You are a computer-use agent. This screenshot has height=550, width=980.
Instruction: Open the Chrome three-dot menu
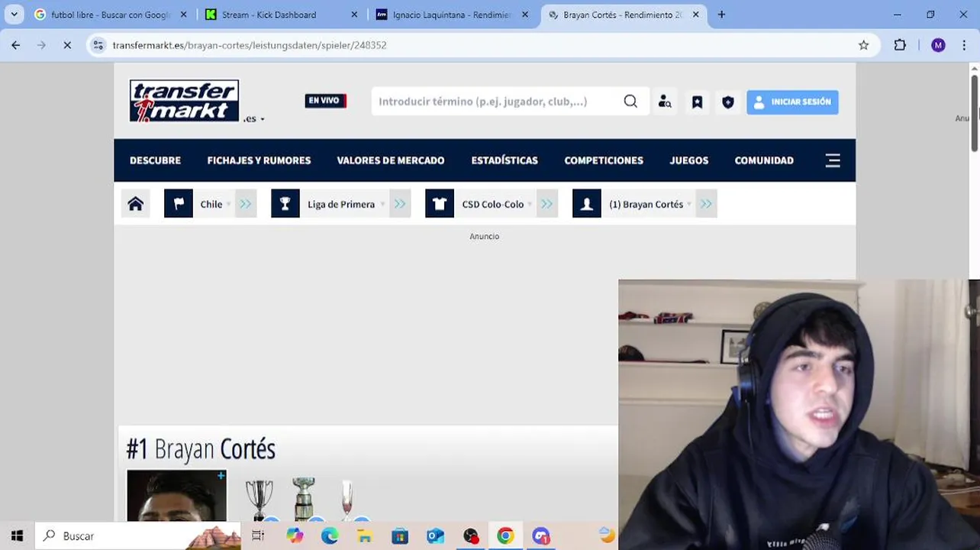point(965,45)
